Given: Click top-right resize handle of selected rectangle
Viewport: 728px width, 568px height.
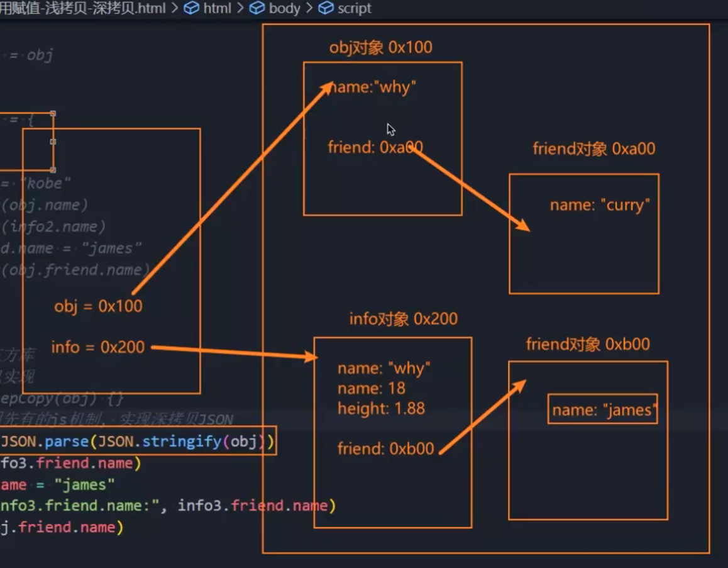Looking at the screenshot, I should coord(53,114).
